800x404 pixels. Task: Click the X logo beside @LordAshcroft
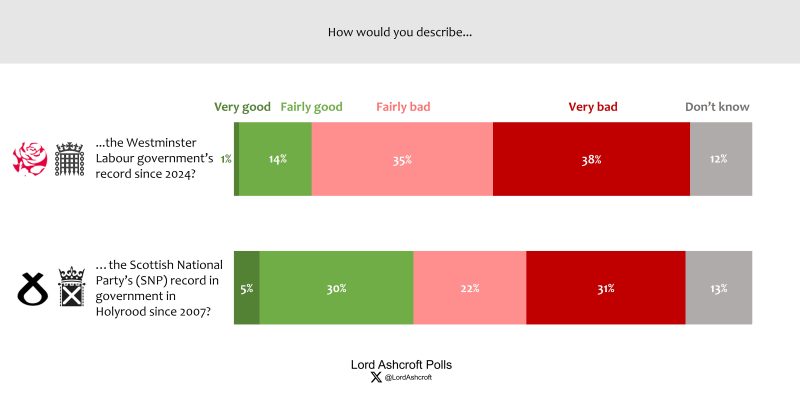click(x=376, y=378)
